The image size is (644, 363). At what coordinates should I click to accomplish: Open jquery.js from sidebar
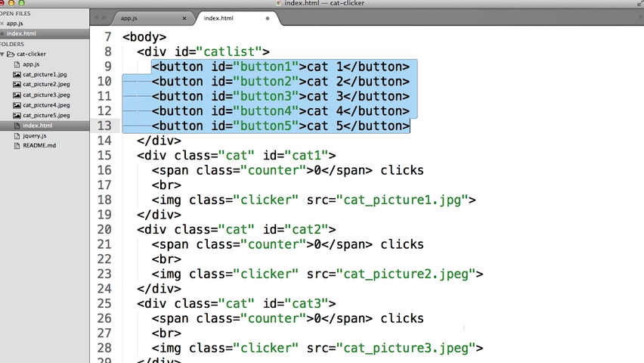[35, 135]
